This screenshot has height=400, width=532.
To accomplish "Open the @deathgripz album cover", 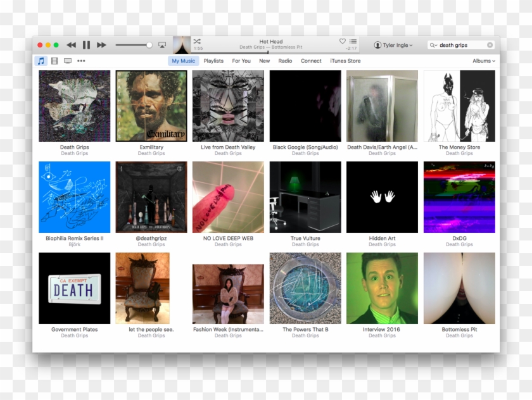I will [151, 197].
